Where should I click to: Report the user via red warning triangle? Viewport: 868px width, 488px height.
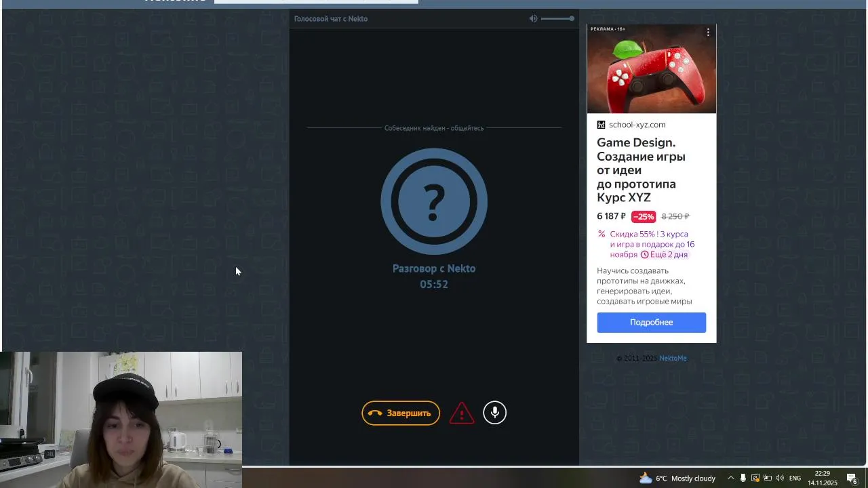462,413
